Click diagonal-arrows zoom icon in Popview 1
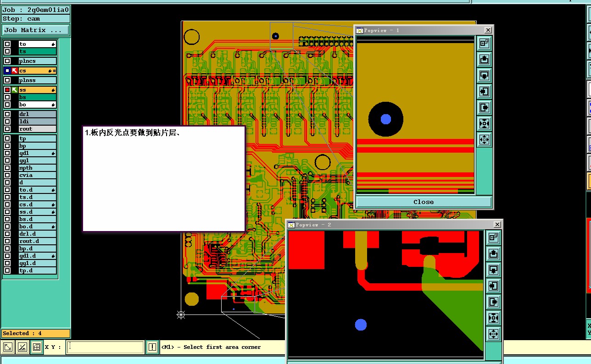This screenshot has width=591, height=364. [x=485, y=123]
